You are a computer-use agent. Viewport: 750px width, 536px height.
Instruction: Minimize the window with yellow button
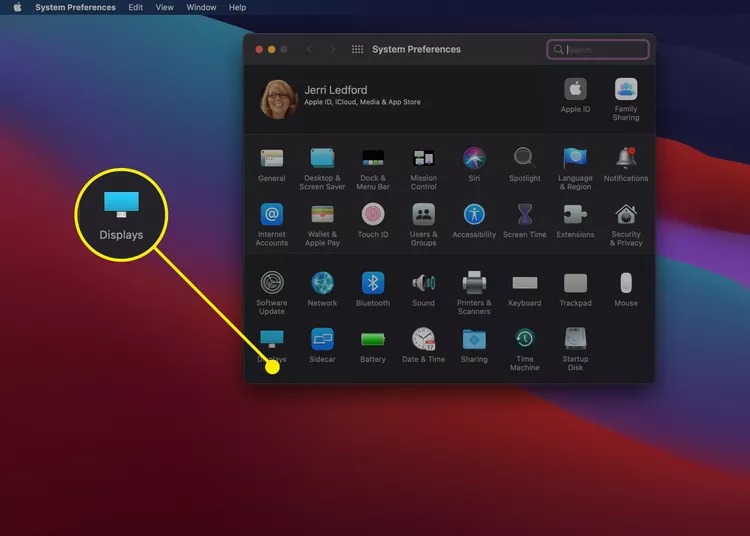point(271,49)
